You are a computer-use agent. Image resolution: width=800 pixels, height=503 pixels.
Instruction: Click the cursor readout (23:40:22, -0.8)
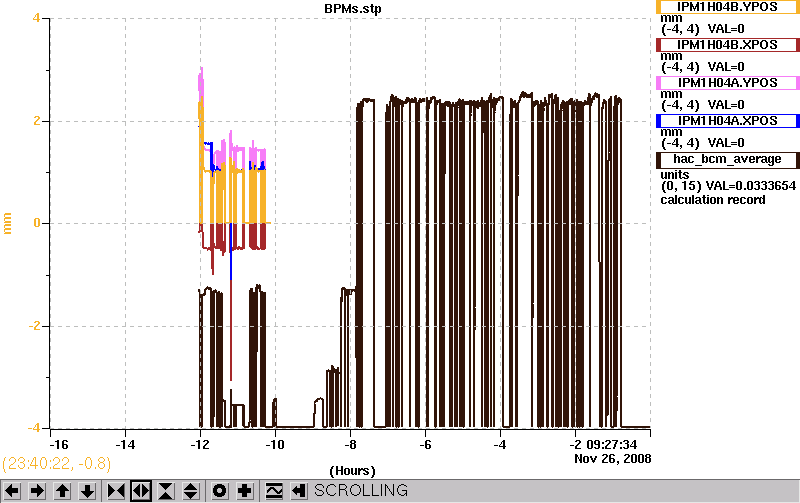pyautogui.click(x=56, y=463)
